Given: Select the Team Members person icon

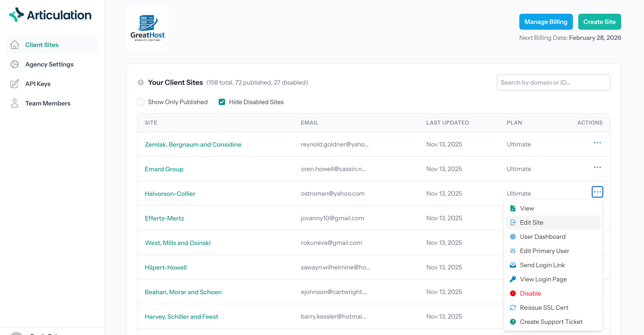Looking at the screenshot, I should (15, 103).
